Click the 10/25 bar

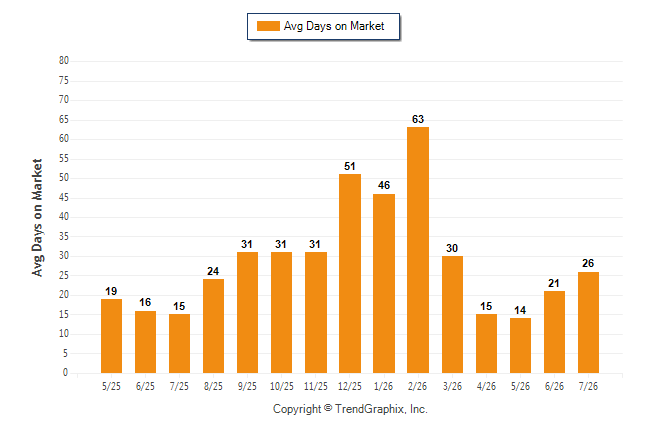coord(281,312)
